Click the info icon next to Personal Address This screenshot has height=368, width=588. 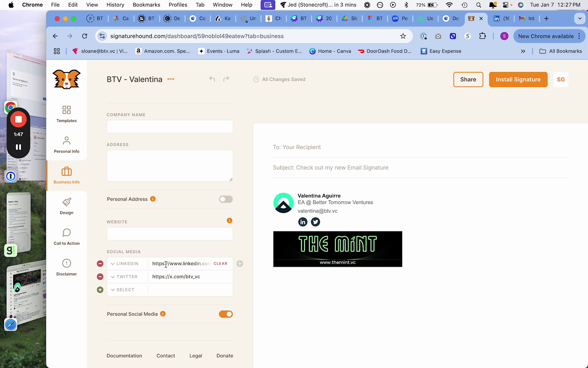coord(153,199)
